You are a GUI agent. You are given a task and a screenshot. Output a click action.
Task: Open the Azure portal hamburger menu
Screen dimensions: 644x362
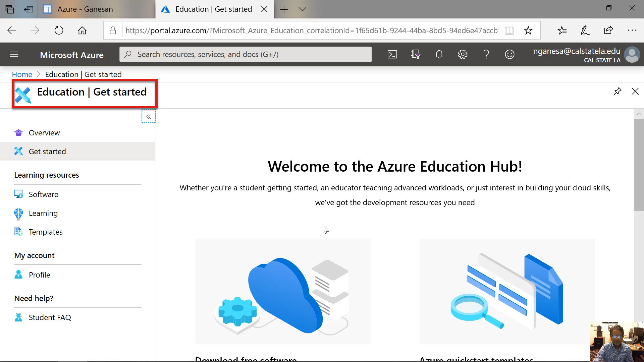click(14, 54)
